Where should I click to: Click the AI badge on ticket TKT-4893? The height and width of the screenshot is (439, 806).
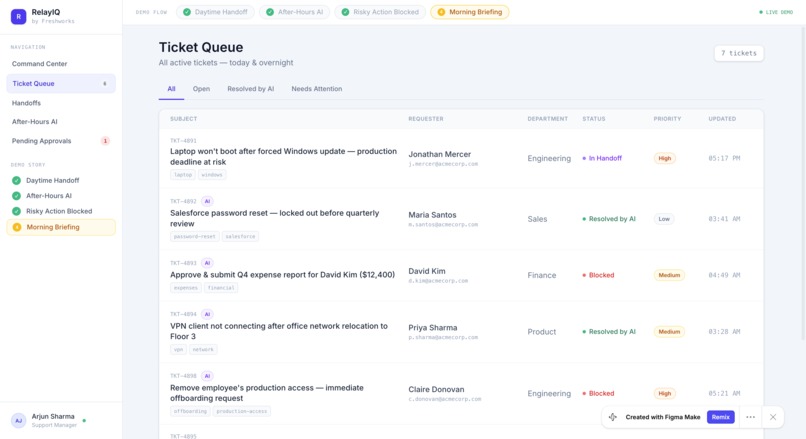[207, 263]
